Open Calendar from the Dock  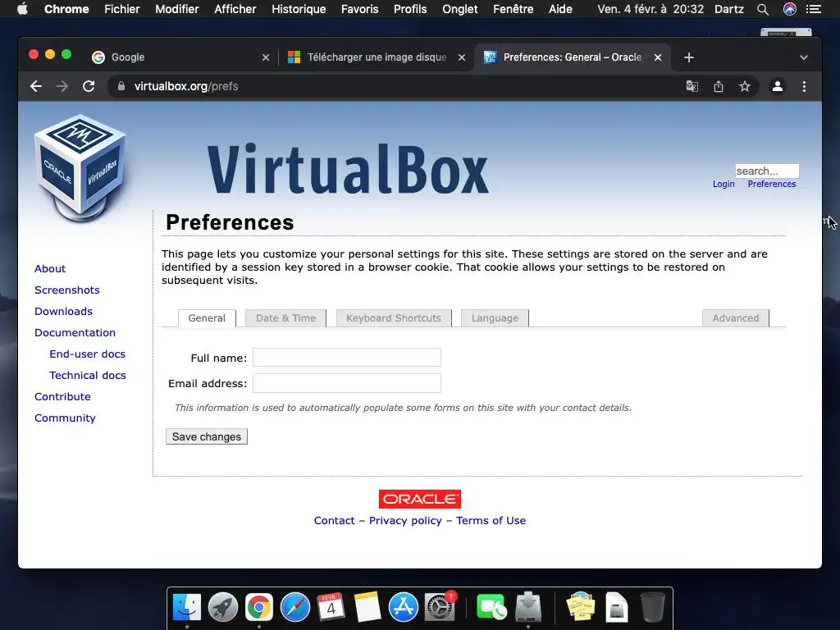(x=331, y=608)
